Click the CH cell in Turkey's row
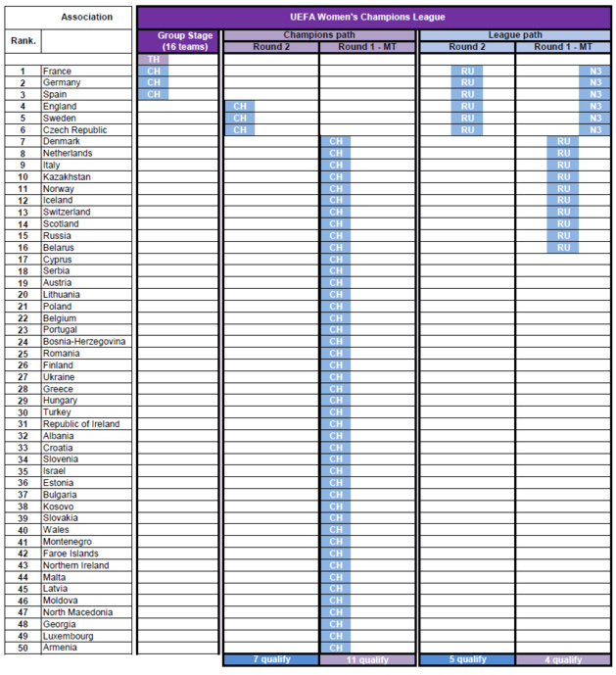Viewport: 616px width, 675px height. tap(336, 412)
